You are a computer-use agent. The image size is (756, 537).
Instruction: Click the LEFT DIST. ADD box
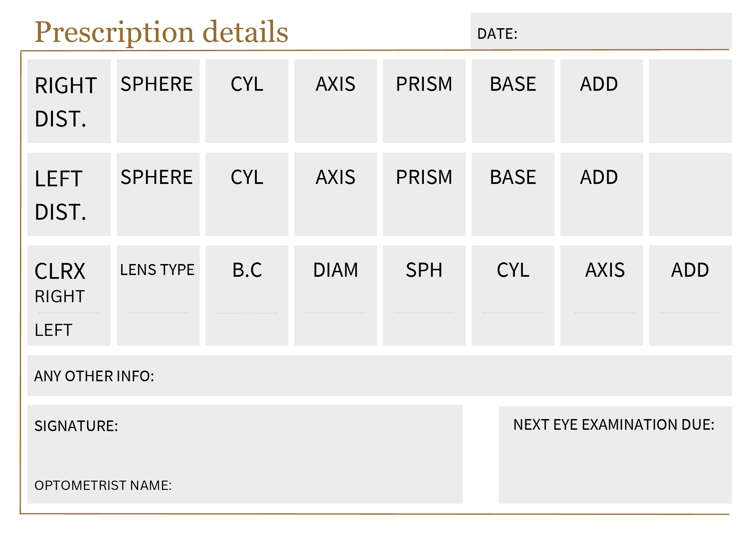point(602,195)
